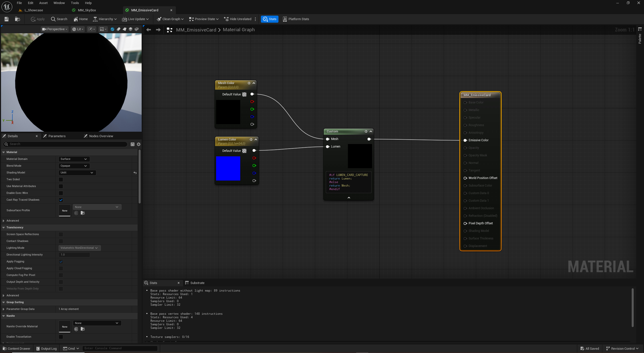Save the MM_EmissiveCard material asset
The width and height of the screenshot is (644, 353).
pyautogui.click(x=6, y=19)
